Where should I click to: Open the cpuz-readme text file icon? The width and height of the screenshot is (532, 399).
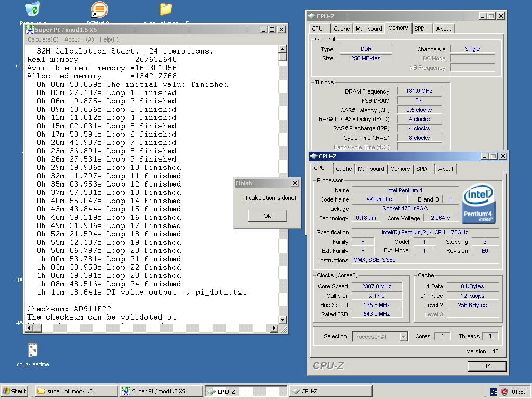[x=33, y=350]
